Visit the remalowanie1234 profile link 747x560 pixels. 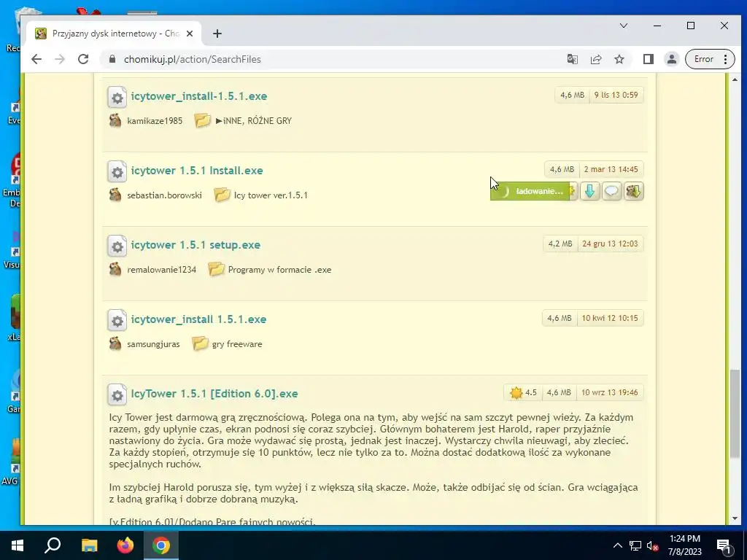[x=161, y=270]
